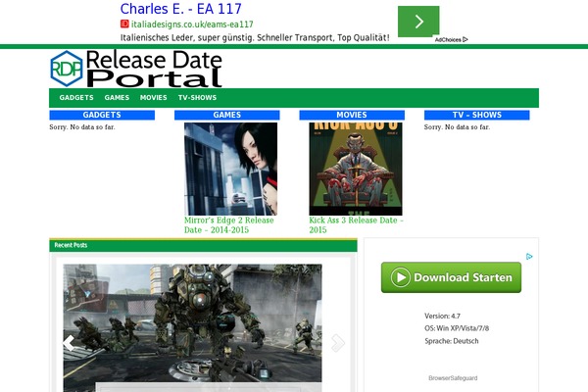Image resolution: width=588 pixels, height=392 pixels.
Task: Open the Mirror's Edge 2 cover thumbnail
Action: (x=230, y=169)
